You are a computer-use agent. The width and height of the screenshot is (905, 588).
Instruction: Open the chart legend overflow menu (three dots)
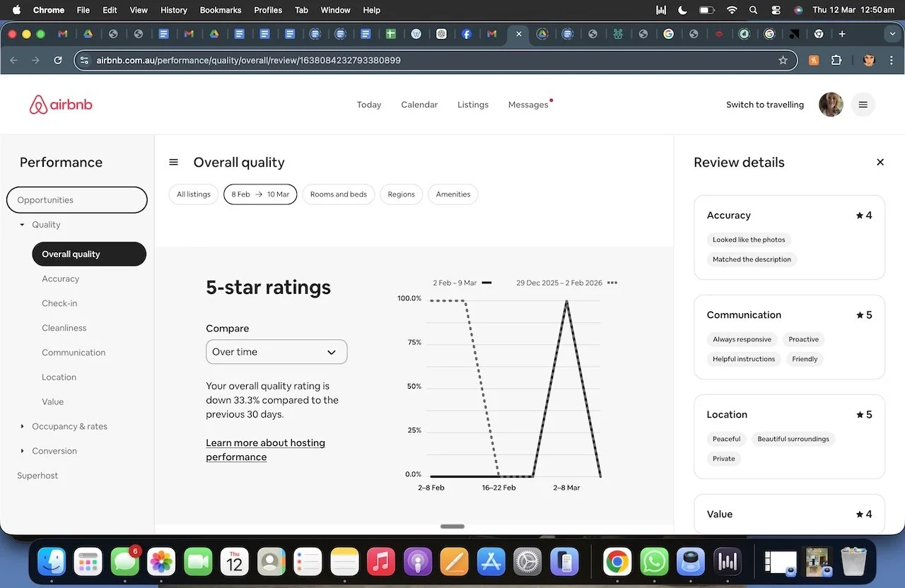612,282
